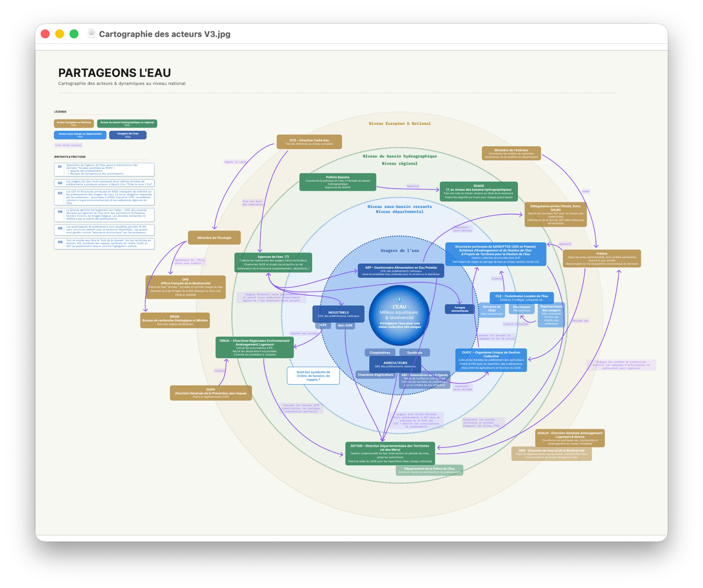Click the JPG file icon in title bar
The width and height of the screenshot is (703, 588).
(x=91, y=34)
